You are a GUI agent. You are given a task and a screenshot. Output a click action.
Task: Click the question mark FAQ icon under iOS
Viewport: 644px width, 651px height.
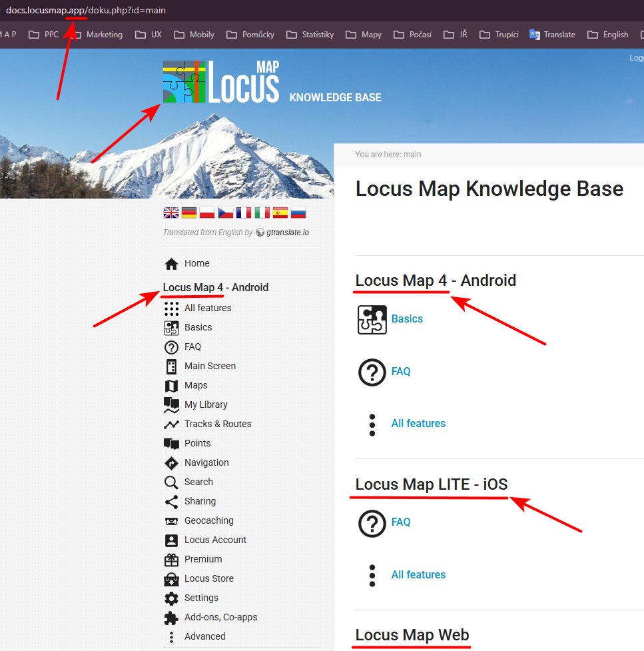pyautogui.click(x=372, y=522)
